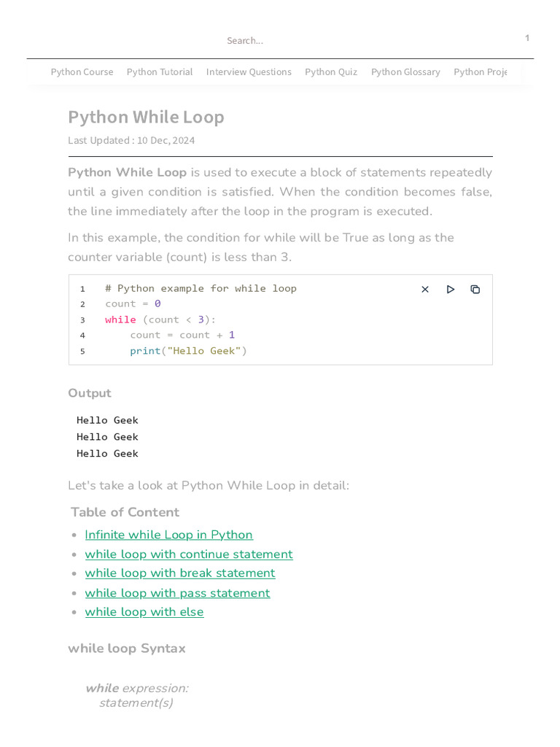
Task: Copy the code snippet to clipboard
Action: (x=475, y=290)
